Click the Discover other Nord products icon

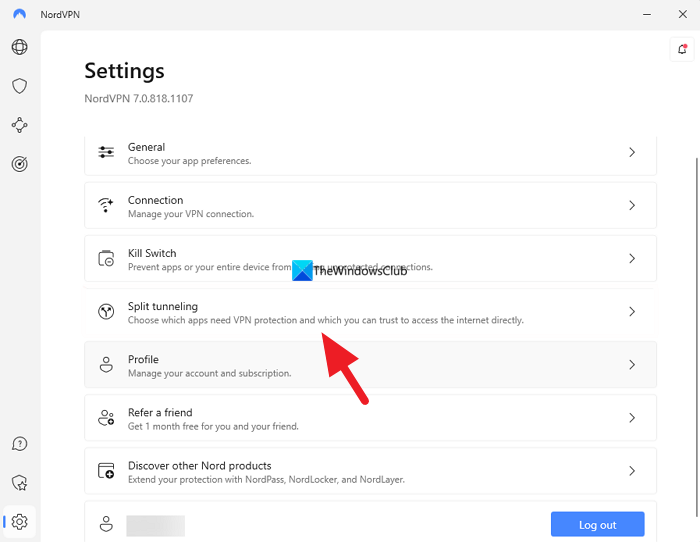[x=106, y=471]
